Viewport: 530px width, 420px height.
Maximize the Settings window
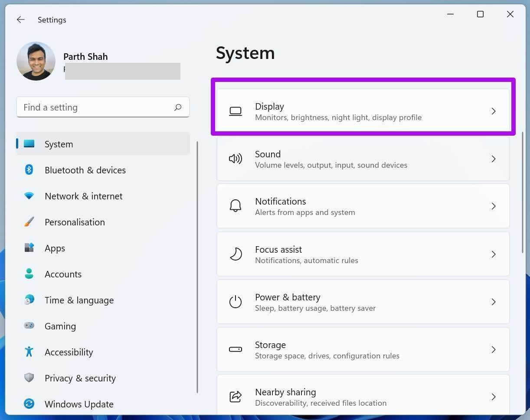tap(480, 14)
